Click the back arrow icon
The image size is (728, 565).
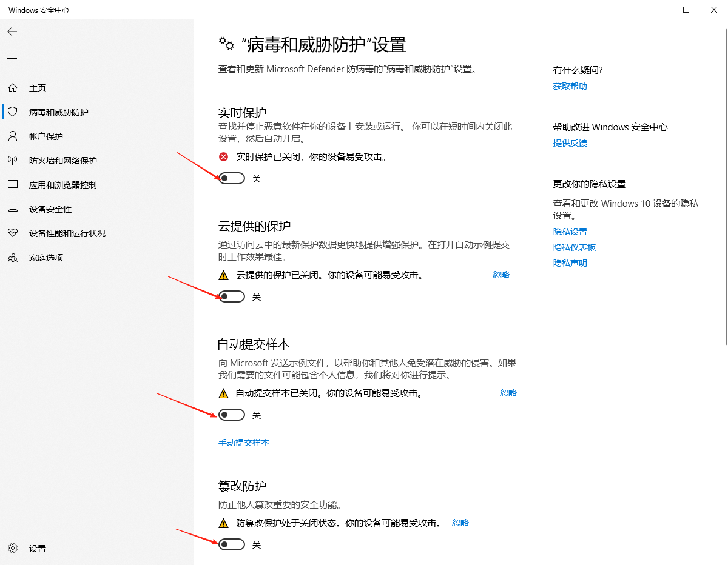pyautogui.click(x=12, y=32)
